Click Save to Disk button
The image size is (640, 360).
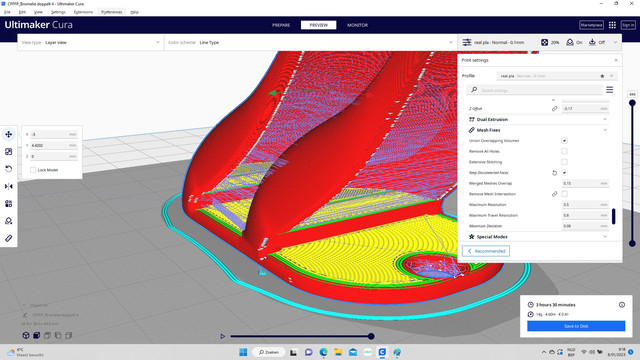576,326
